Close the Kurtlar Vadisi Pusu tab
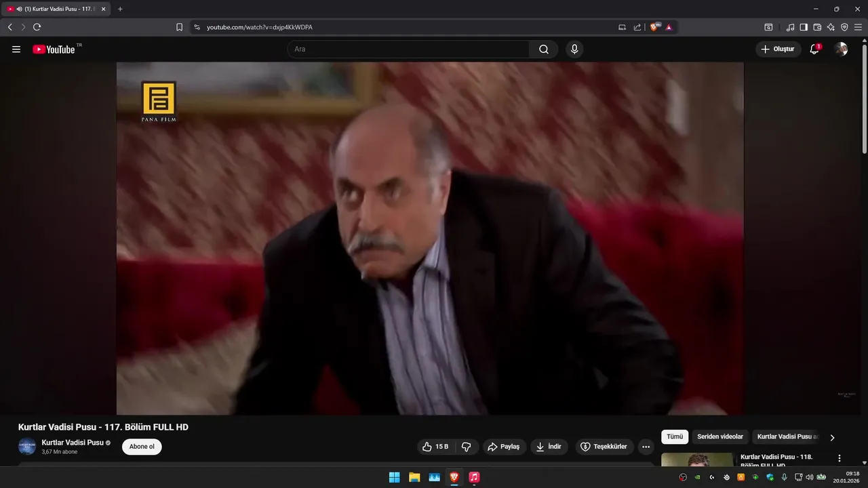This screenshot has height=488, width=868. click(x=103, y=9)
